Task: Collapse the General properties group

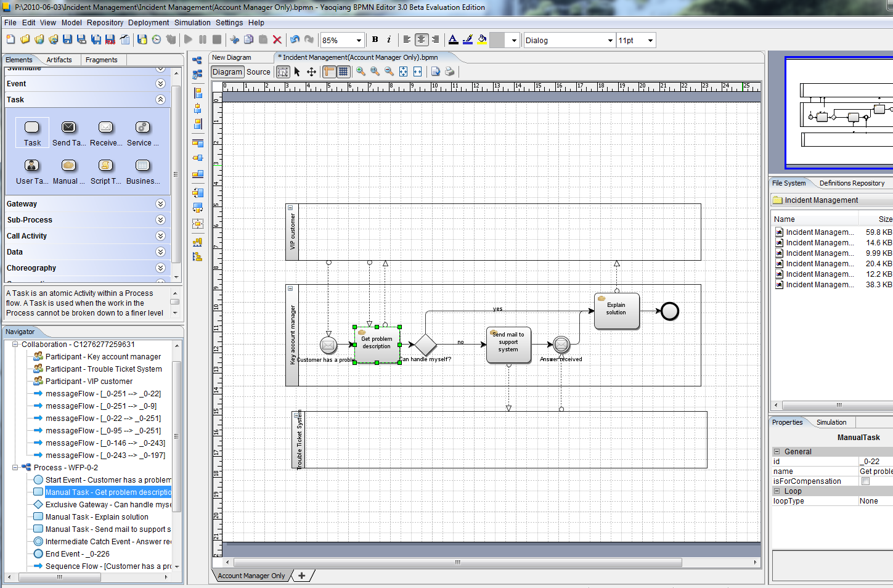Action: pos(777,452)
